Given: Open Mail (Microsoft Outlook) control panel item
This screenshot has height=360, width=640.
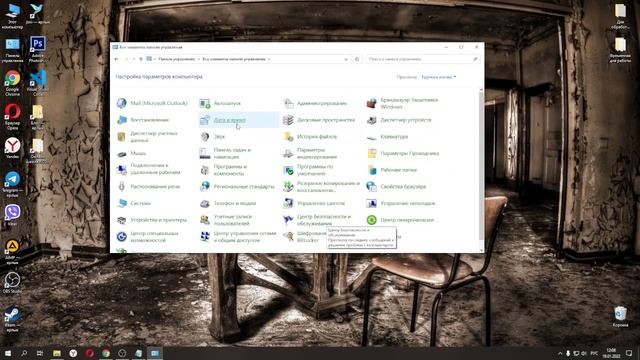Looking at the screenshot, I should coord(152,103).
